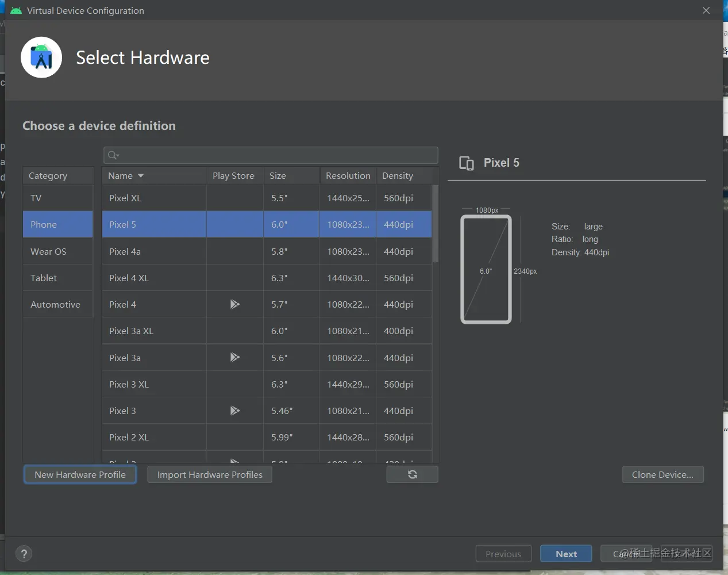Click the 5.8" size cell for Pixel 4a
Viewport: 728px width, 575px height.
(x=291, y=251)
